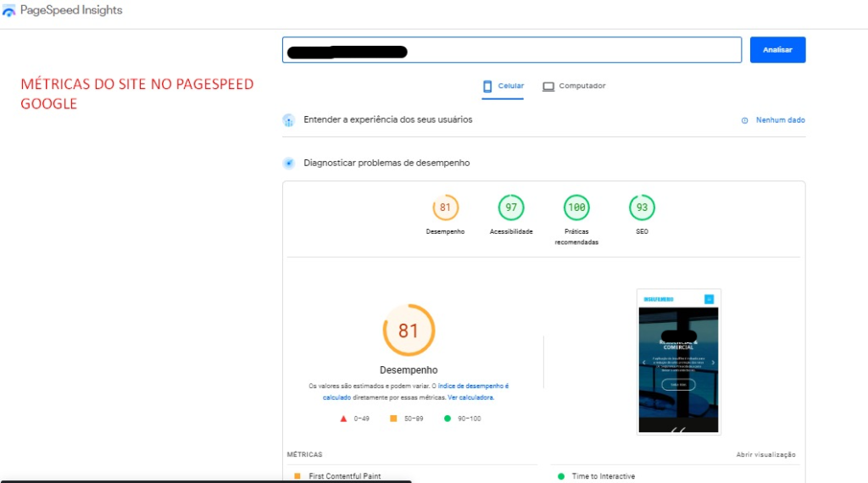Click green dot beside Time to Interactive
This screenshot has width=868, height=483.
[x=561, y=476]
